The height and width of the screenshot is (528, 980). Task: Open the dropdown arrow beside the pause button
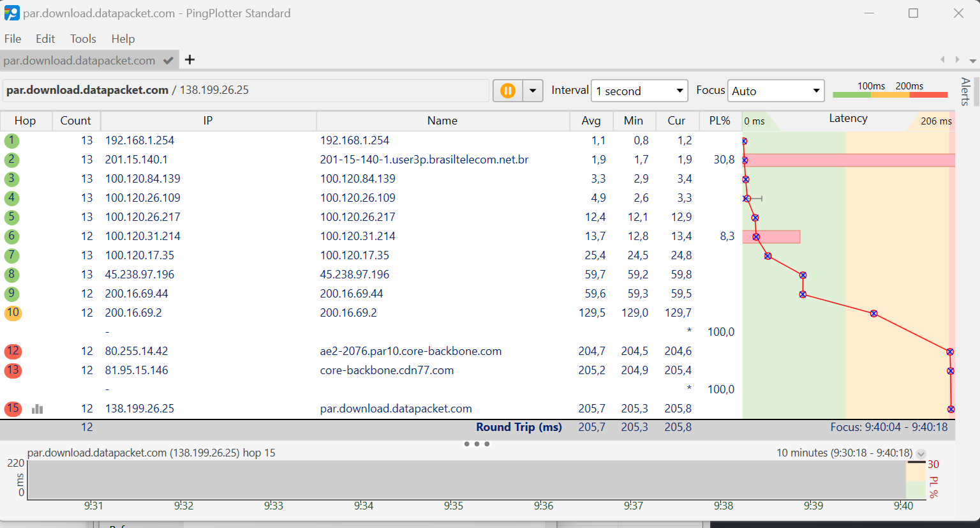point(533,91)
